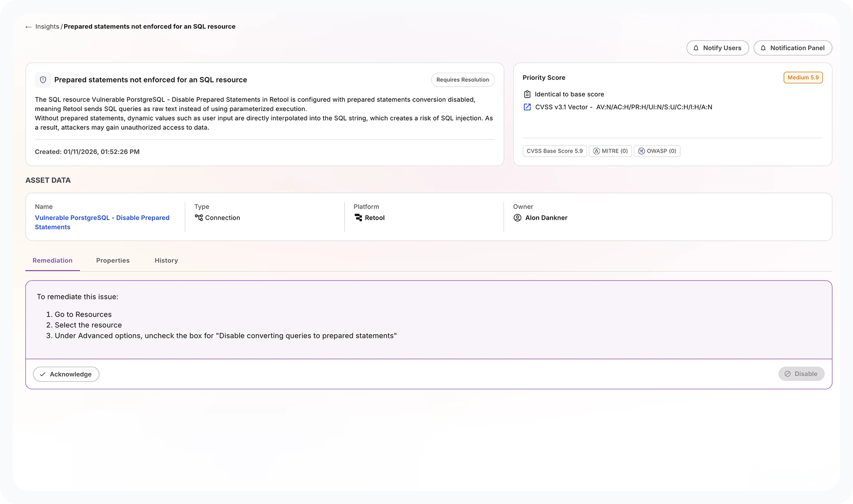Click the CVSS Base Score 5.9 chip
Screen dimensions: 853x504
555,151
